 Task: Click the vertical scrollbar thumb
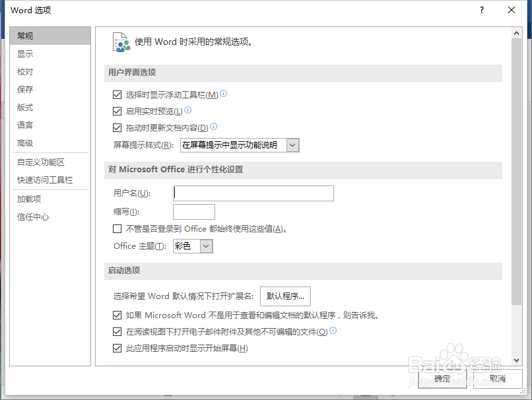[516, 172]
